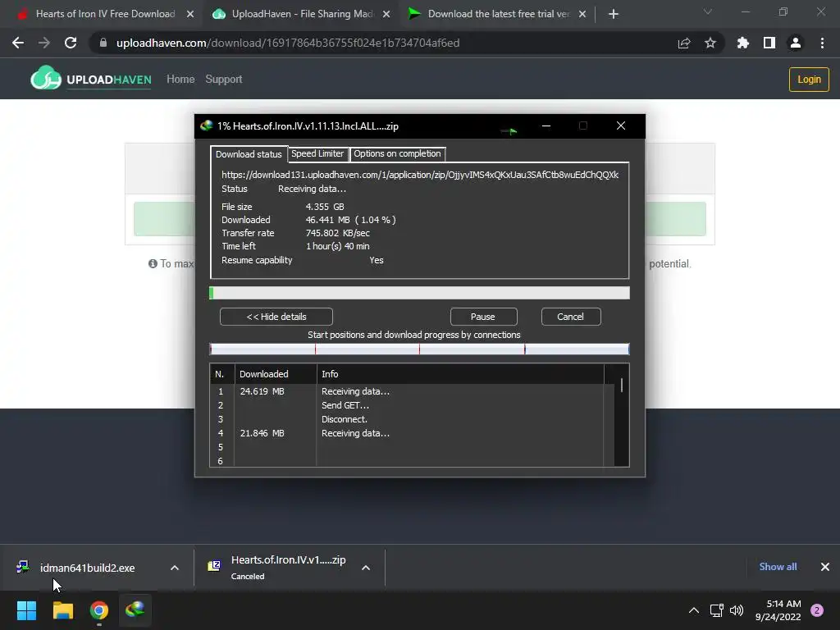Open the notification badge showing 2

point(817,610)
